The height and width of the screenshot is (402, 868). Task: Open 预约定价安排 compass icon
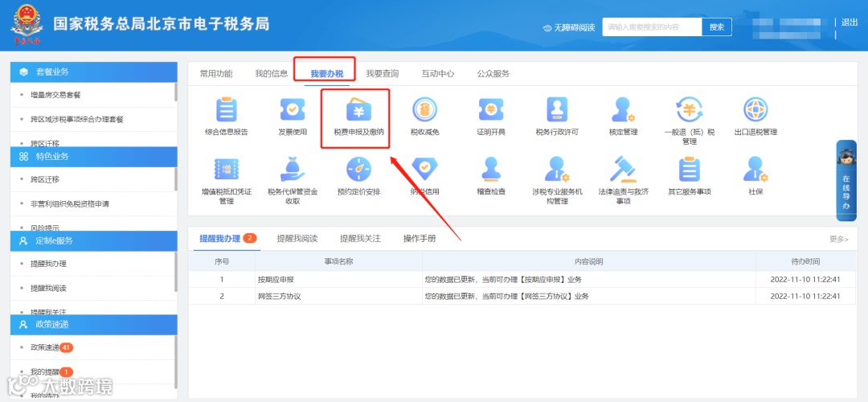click(x=358, y=170)
